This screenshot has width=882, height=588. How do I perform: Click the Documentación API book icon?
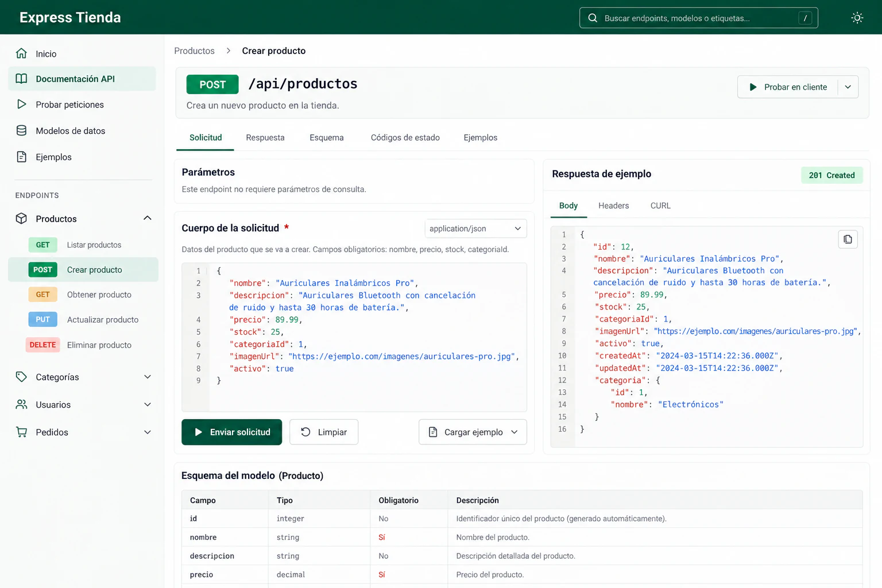pos(21,79)
